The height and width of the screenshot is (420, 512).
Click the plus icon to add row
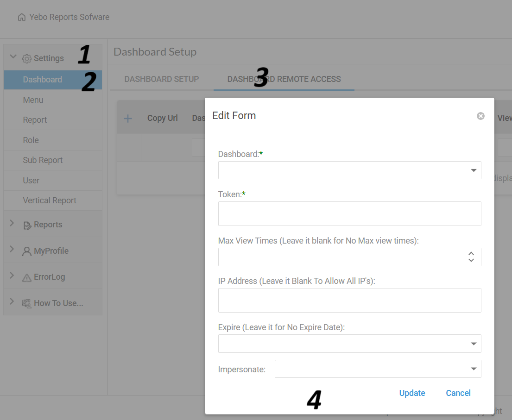point(128,119)
